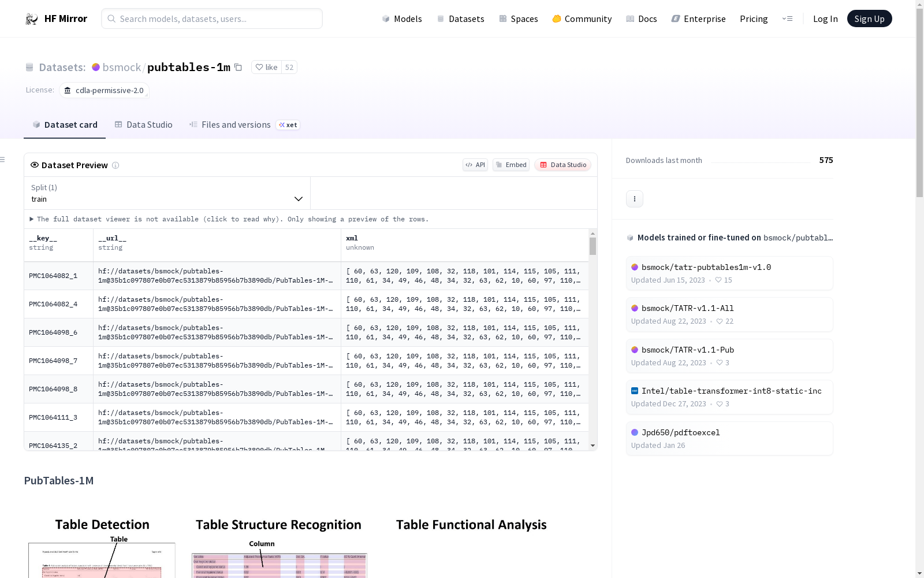Open Intel/table-transformer-int8-static-inc model
Screen dimensions: 924x578
coord(729,397)
